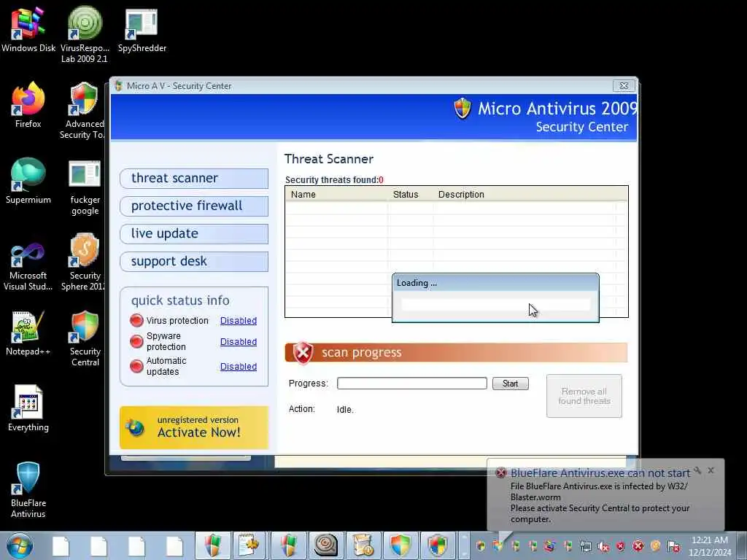Click the globe icon next to Activate Now

click(x=135, y=428)
